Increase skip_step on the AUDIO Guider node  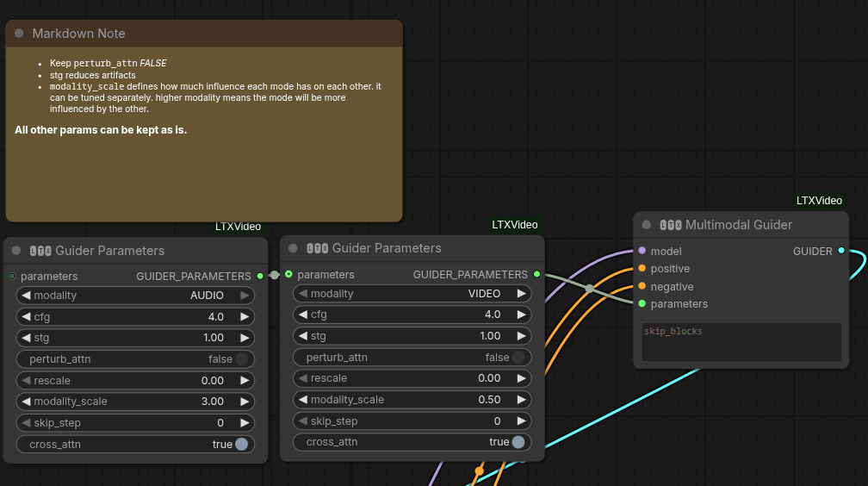[x=245, y=423]
